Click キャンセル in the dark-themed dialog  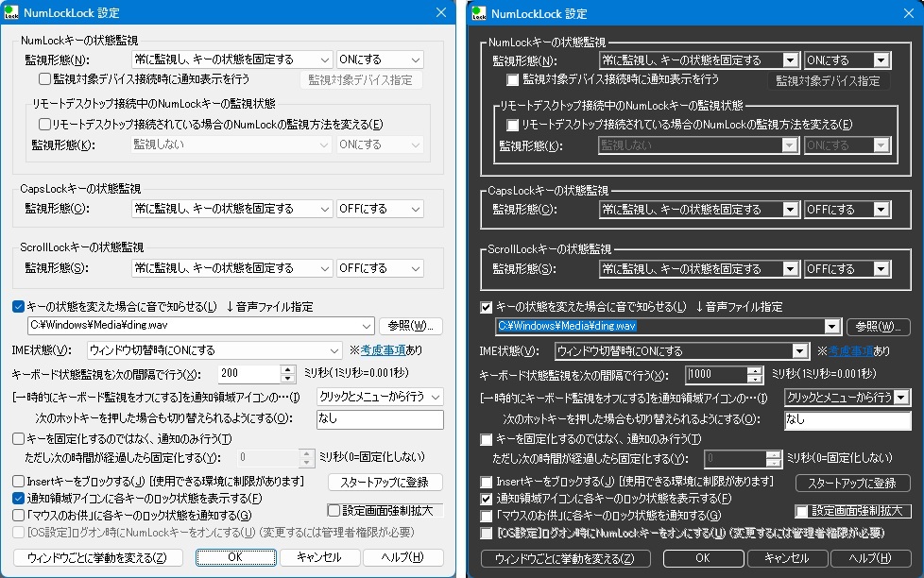pos(779,559)
